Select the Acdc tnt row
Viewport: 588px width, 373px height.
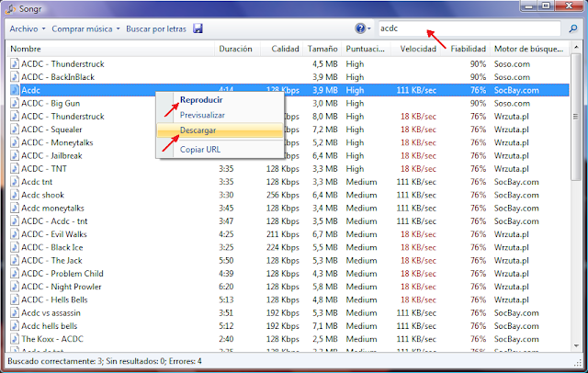[288, 182]
